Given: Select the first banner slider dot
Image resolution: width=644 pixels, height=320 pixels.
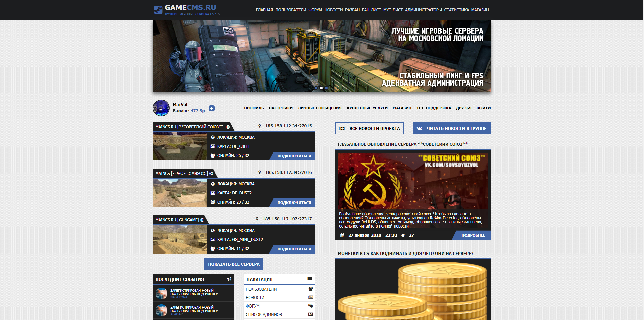Looking at the screenshot, I should [x=316, y=88].
